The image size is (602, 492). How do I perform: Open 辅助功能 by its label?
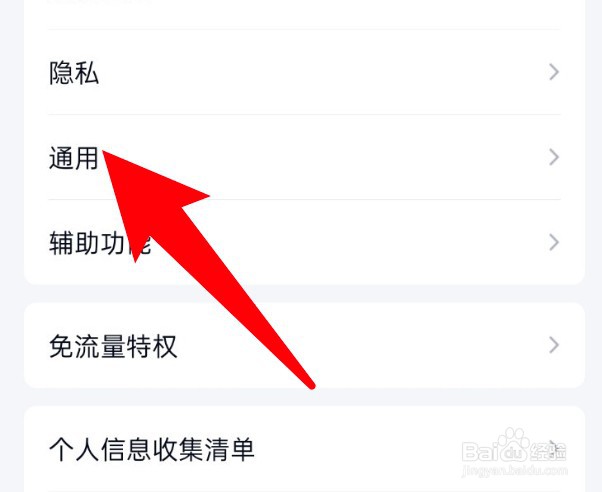[x=100, y=243]
